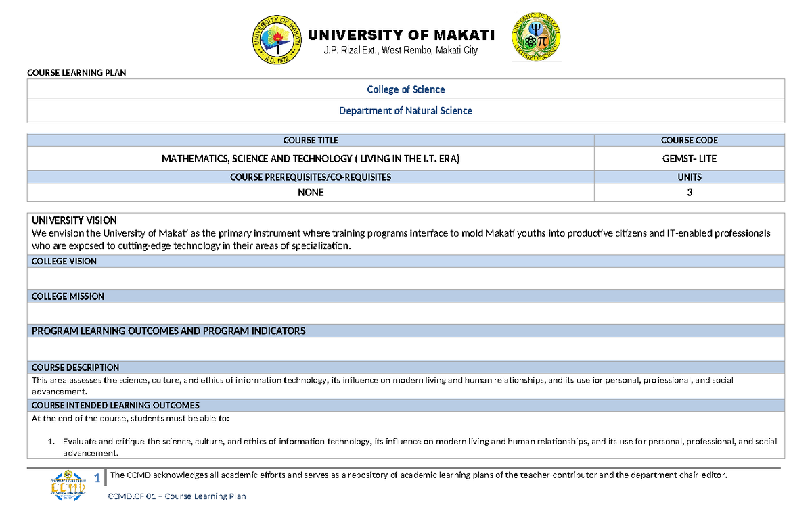
Task: Select the MATHEMATICS, SCIENCE AND TECHNOLOGY title cell
Action: [x=311, y=158]
